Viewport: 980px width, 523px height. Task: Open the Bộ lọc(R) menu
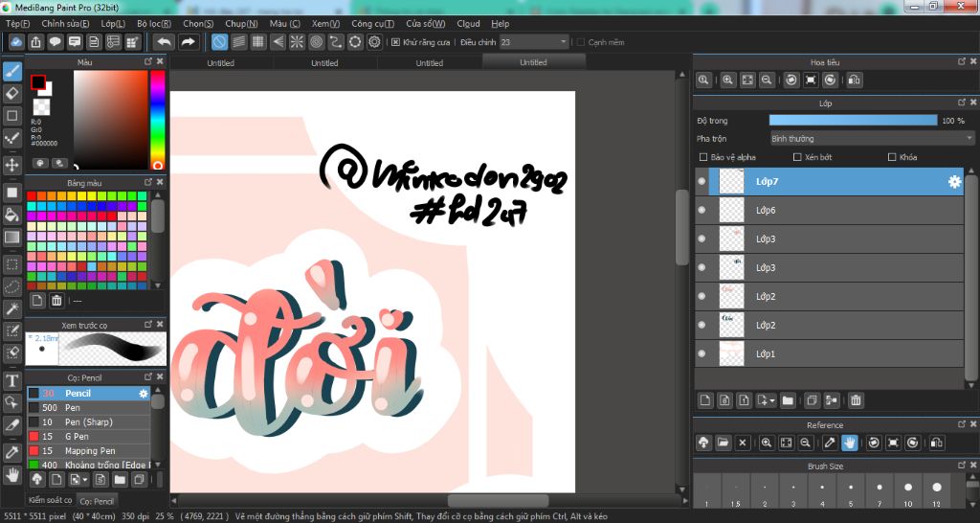[x=154, y=24]
